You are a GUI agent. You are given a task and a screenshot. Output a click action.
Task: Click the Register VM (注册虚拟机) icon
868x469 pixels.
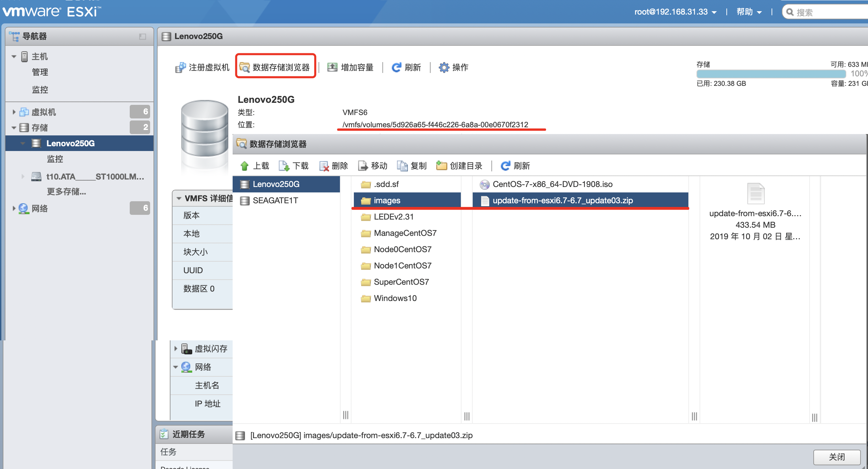[x=180, y=67]
